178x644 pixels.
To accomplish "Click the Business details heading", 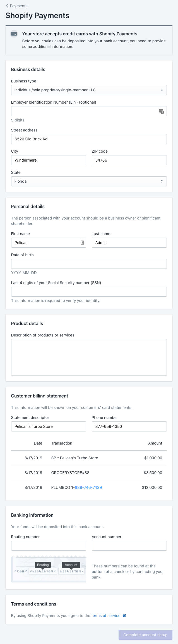I will coord(28,69).
